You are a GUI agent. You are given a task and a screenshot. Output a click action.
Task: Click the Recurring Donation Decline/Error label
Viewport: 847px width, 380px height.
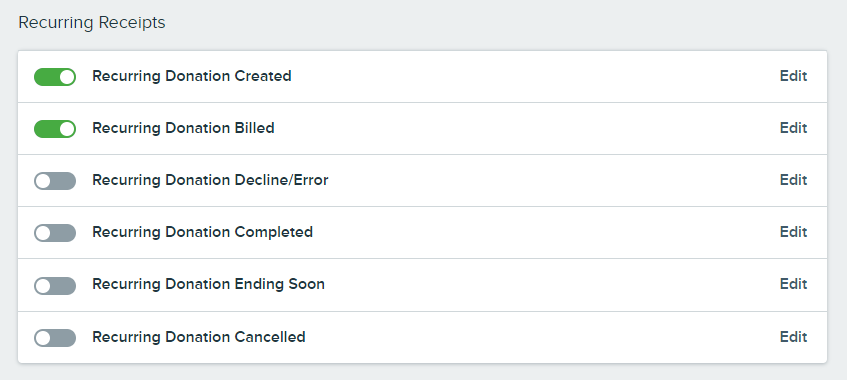tap(210, 180)
